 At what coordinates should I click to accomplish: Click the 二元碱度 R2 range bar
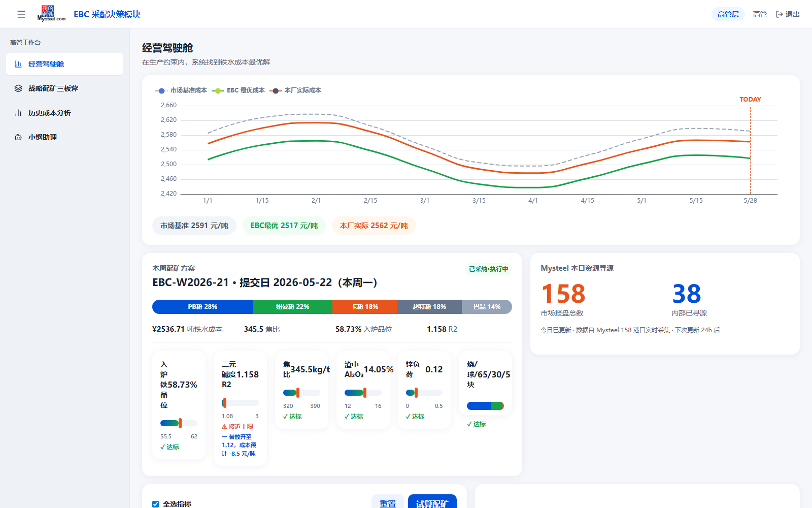point(240,403)
